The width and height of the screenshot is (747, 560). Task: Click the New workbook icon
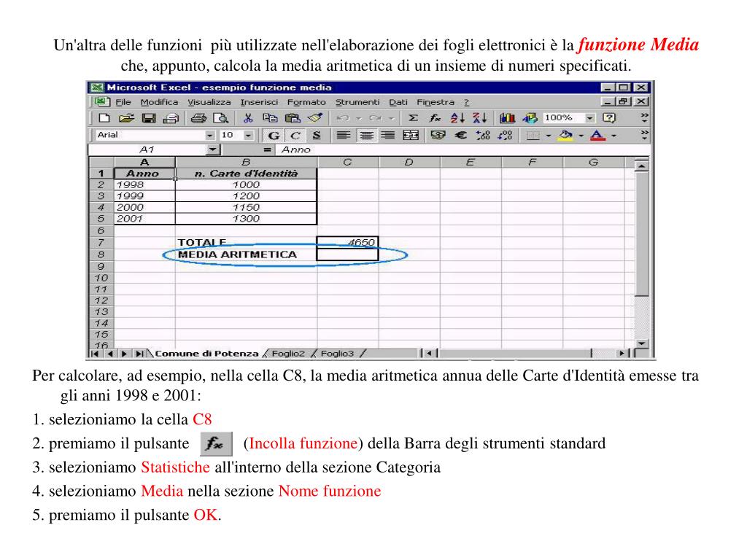(104, 118)
